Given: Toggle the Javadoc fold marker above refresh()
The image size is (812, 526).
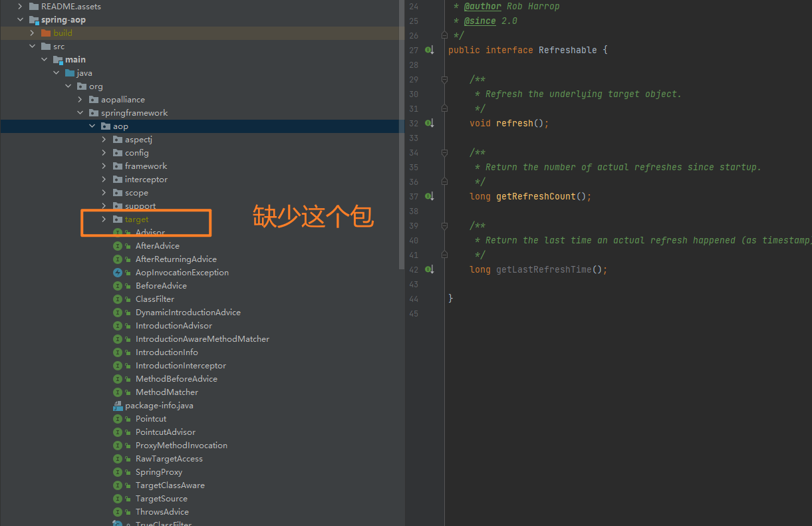Looking at the screenshot, I should click(x=444, y=80).
